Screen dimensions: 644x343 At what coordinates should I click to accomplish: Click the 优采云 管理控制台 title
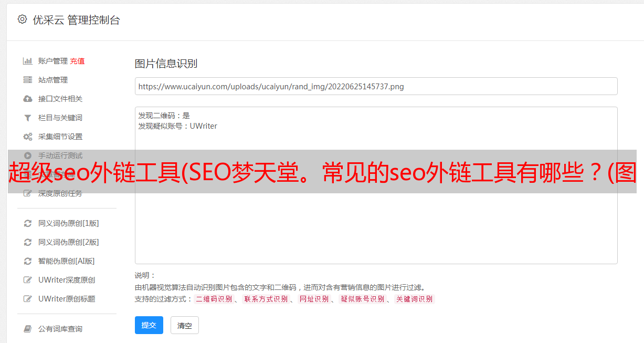[x=76, y=20]
